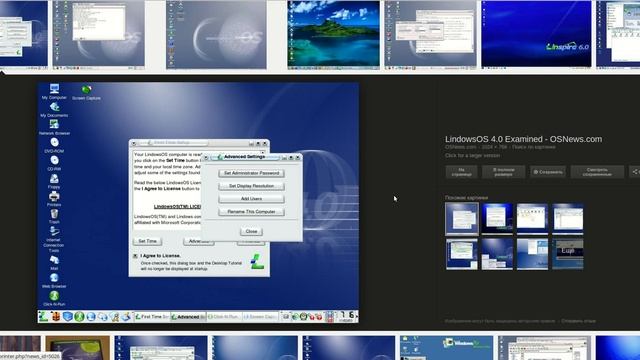
Task: Click the "Click for a larger version" text
Action: 472,156
